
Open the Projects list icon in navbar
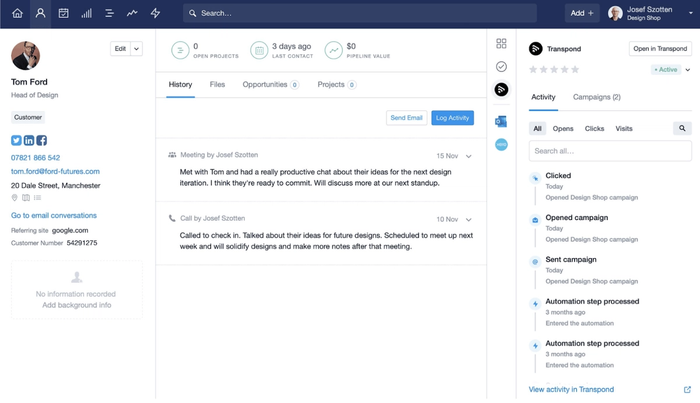[109, 13]
